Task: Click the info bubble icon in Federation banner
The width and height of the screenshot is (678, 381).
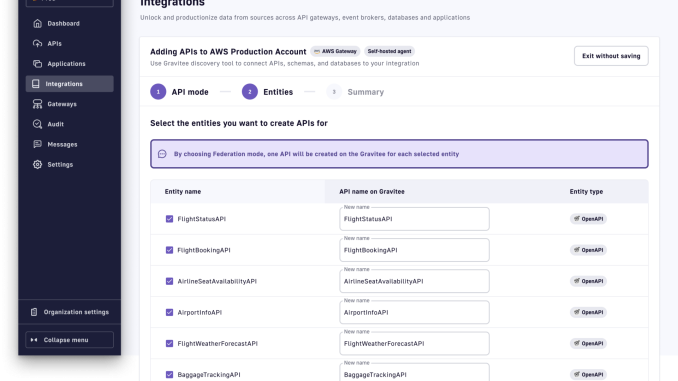Action: coord(162,154)
